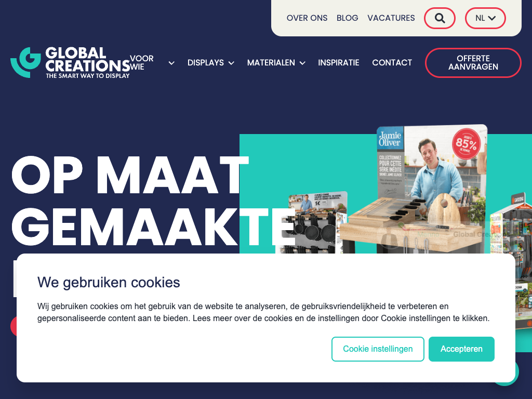This screenshot has width=532, height=399.
Task: Open the Materialen dropdown menu
Action: point(276,63)
